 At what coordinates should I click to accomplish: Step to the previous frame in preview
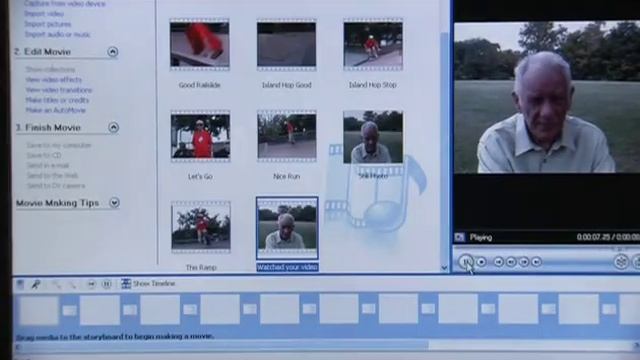click(511, 262)
